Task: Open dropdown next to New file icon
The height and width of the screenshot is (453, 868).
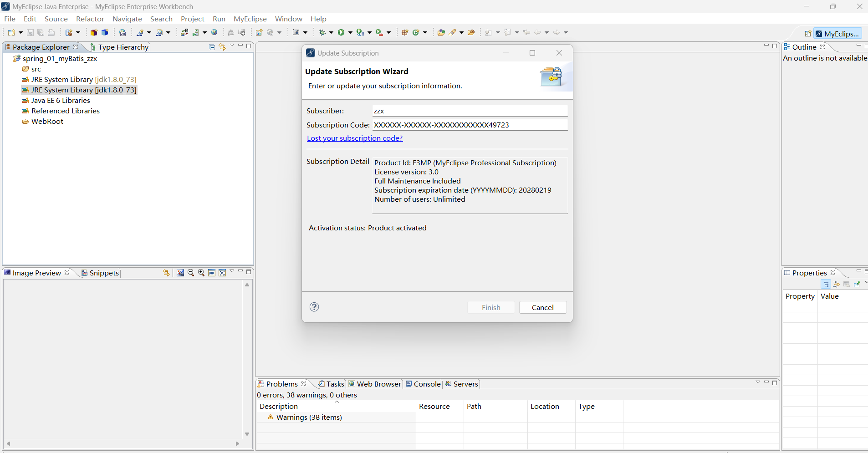Action: pos(20,32)
